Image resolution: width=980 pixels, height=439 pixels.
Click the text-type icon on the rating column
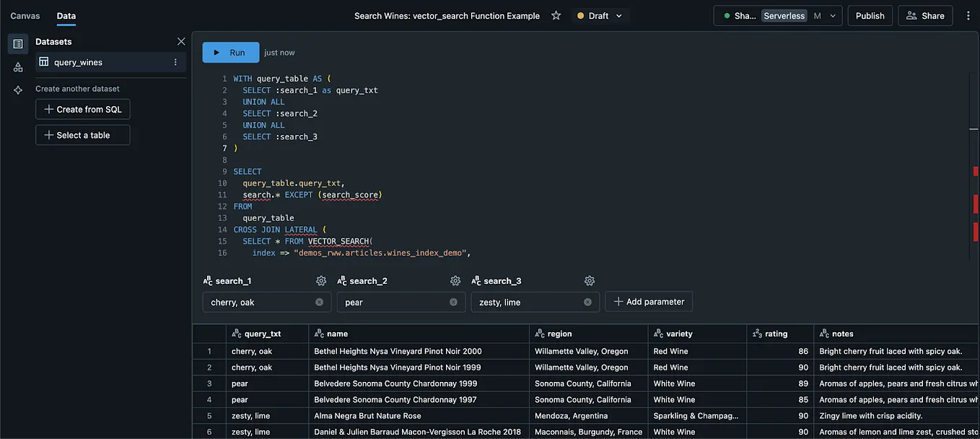tap(756, 333)
